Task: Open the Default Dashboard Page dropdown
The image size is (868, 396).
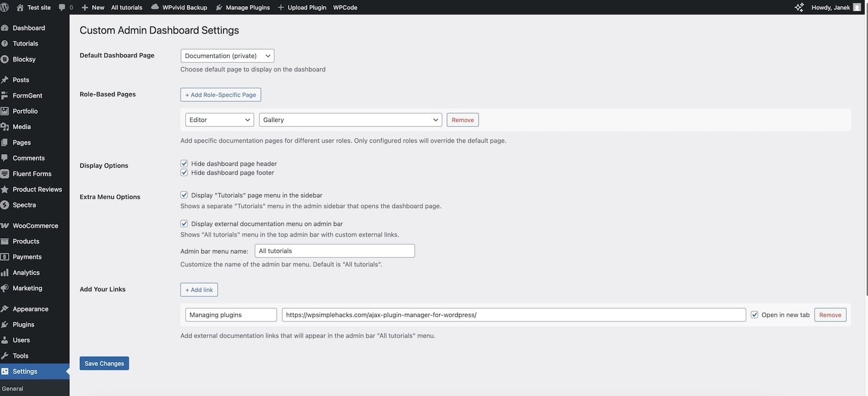Action: pyautogui.click(x=227, y=54)
